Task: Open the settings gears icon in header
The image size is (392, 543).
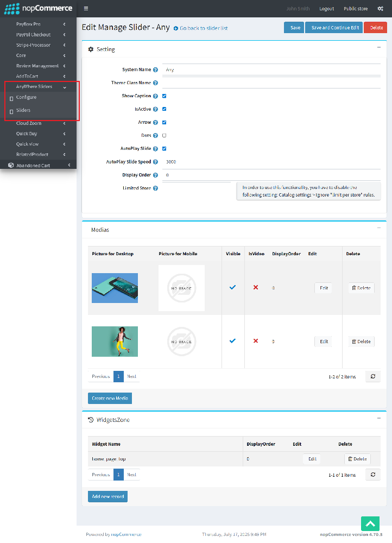Action: [x=380, y=9]
